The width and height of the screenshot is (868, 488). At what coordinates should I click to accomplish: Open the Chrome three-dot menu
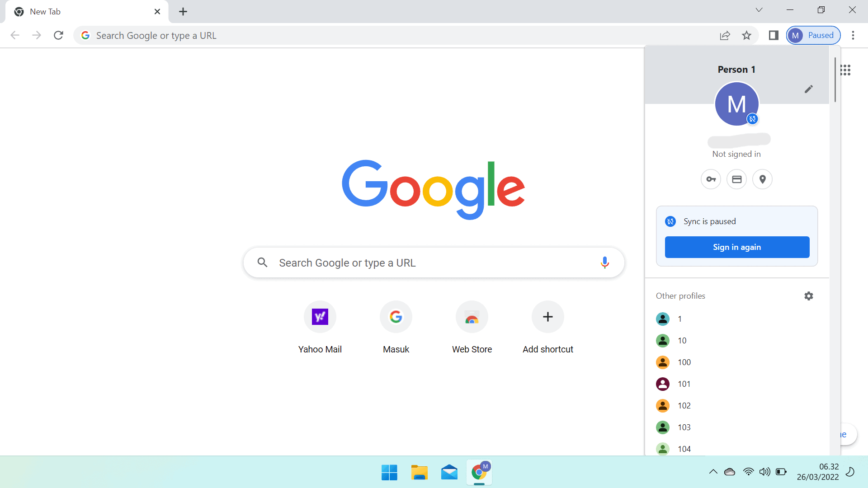853,35
